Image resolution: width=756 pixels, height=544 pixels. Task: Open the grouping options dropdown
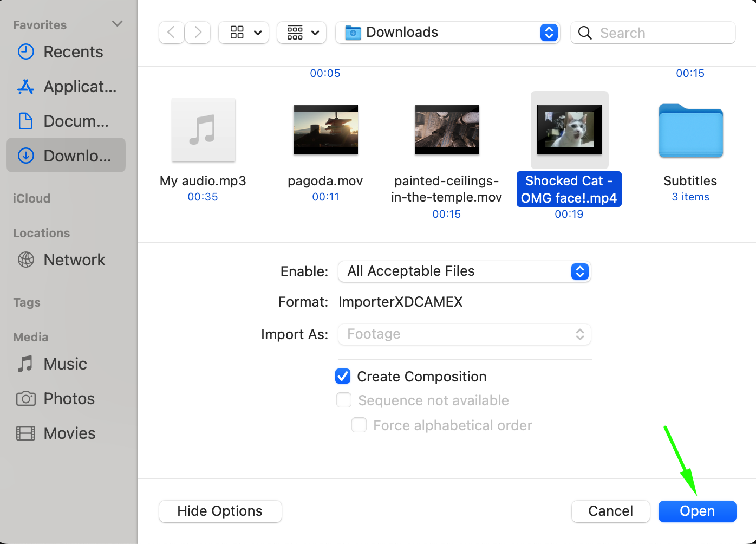click(302, 33)
